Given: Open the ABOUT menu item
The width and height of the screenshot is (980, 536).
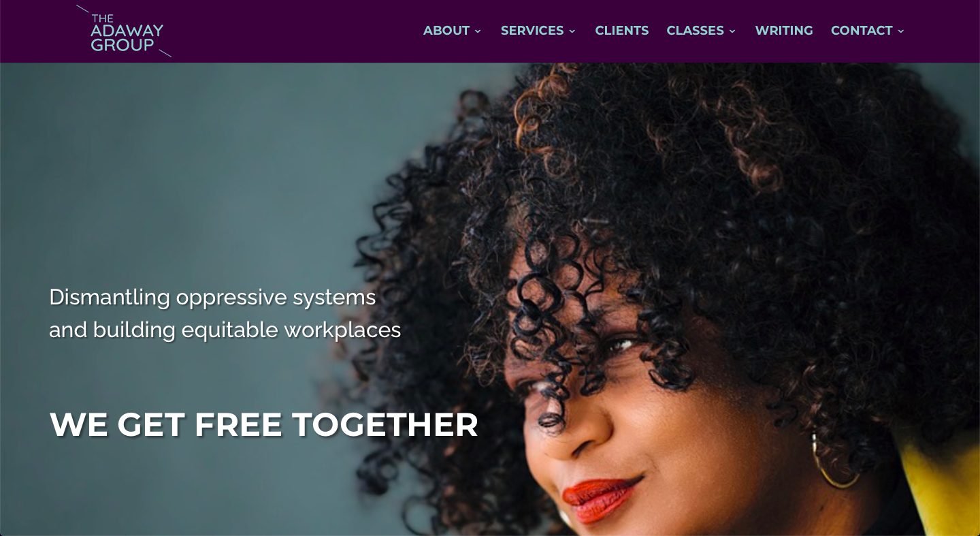Looking at the screenshot, I should coord(446,31).
